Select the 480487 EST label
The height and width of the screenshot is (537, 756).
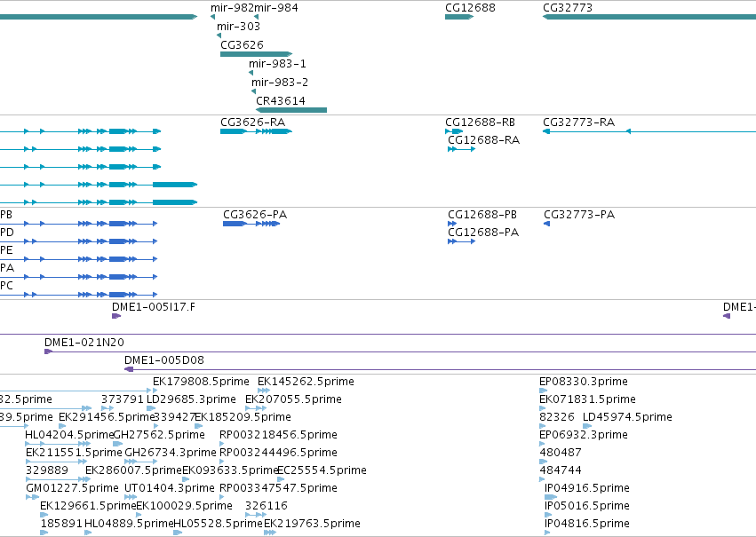[x=561, y=453]
